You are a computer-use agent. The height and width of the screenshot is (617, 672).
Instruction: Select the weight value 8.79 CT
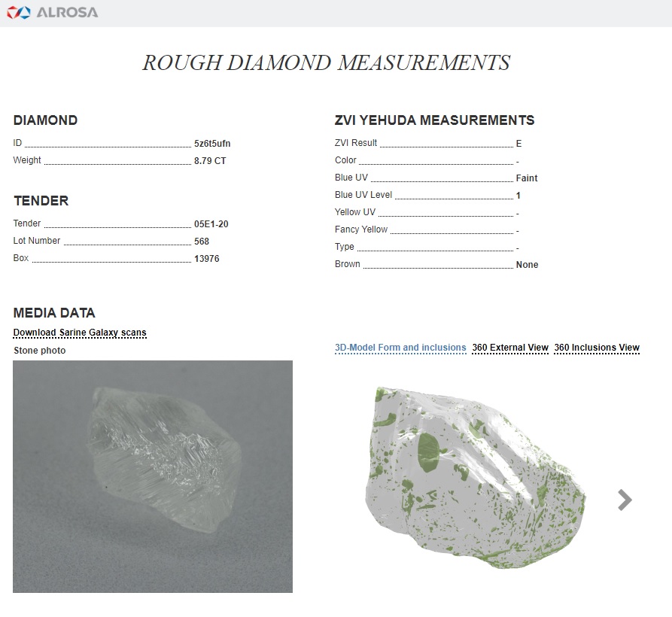point(209,160)
